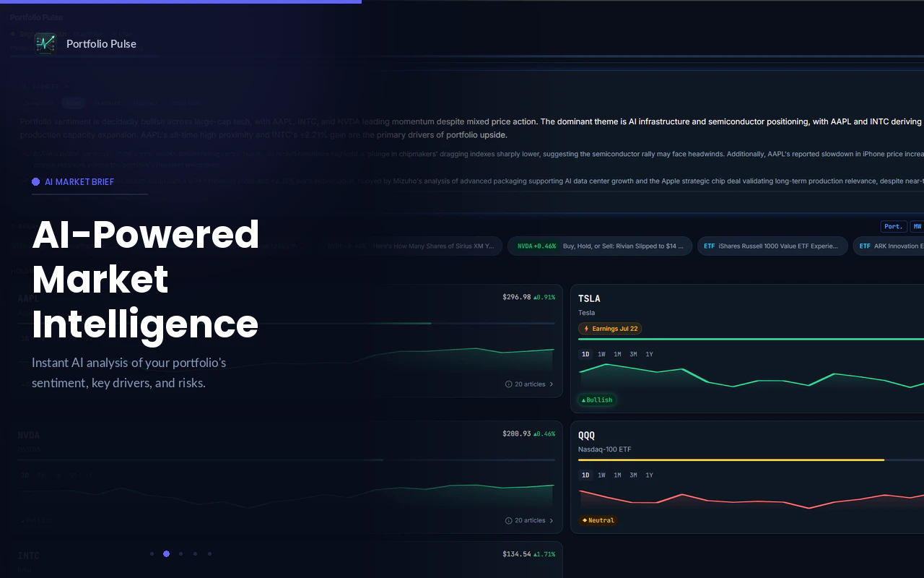This screenshot has width=924, height=578.
Task: Go to the third carousel dot
Action: click(180, 553)
